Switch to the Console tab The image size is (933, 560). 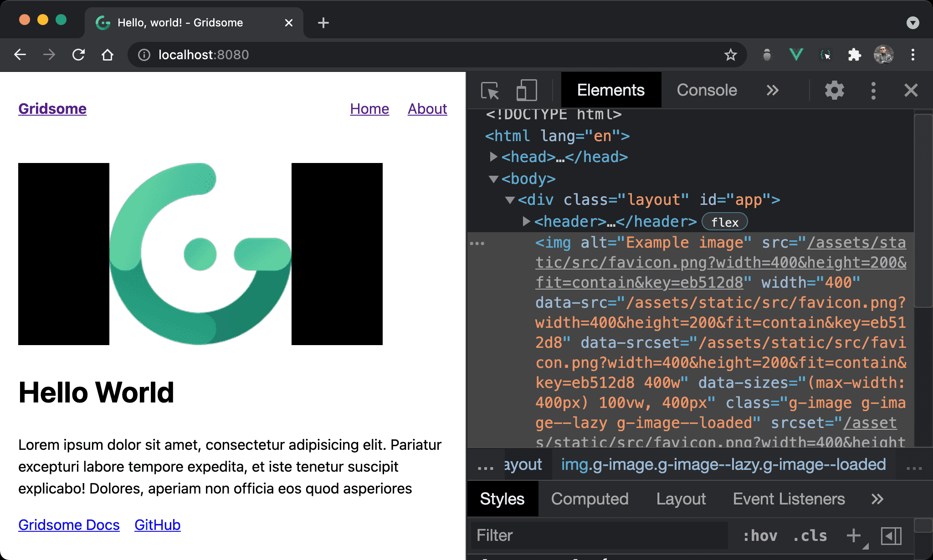[707, 90]
